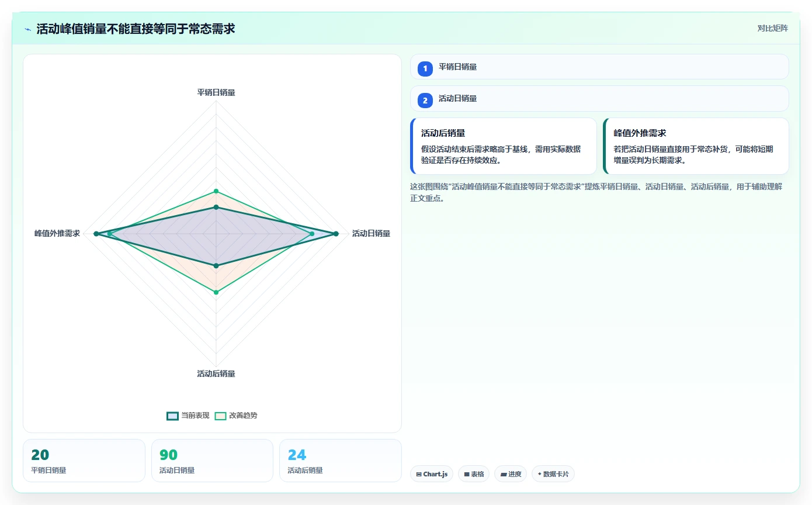Click the 平销日销量 radar axis label

(216, 92)
